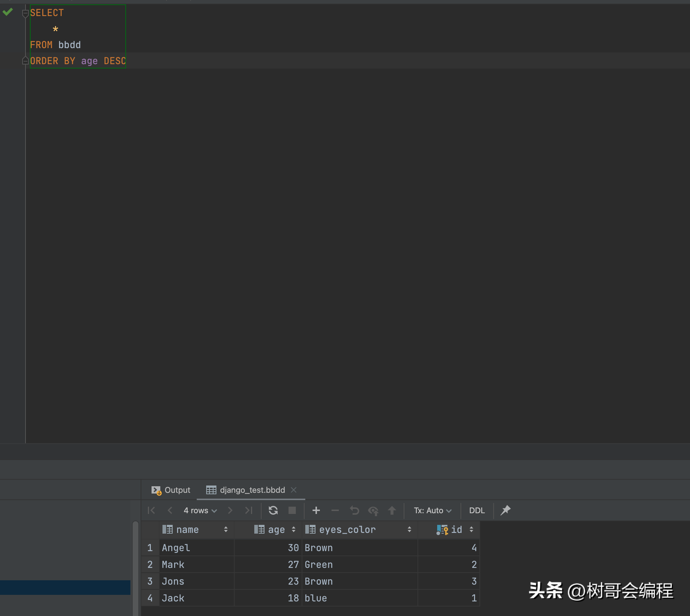Sort by the id column arrows
690x616 pixels.
471,530
